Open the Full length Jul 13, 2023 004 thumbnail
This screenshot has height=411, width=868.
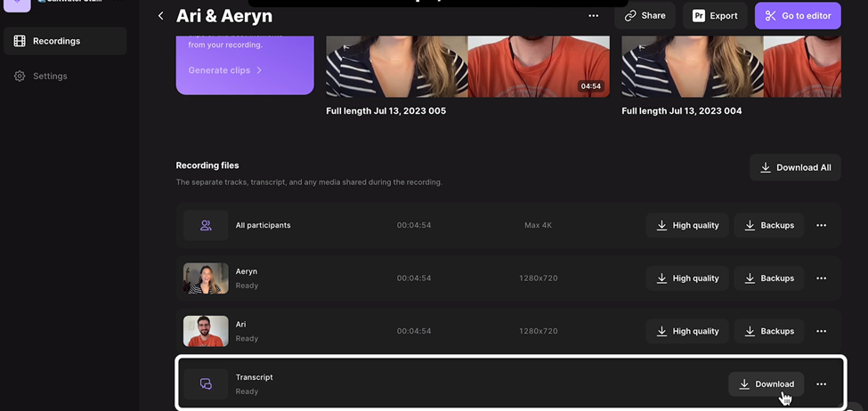click(x=731, y=67)
